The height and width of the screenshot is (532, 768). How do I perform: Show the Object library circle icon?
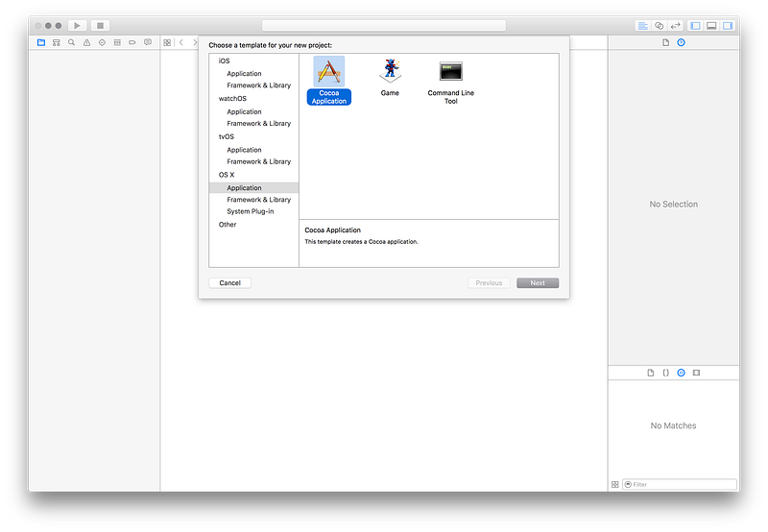click(x=681, y=373)
